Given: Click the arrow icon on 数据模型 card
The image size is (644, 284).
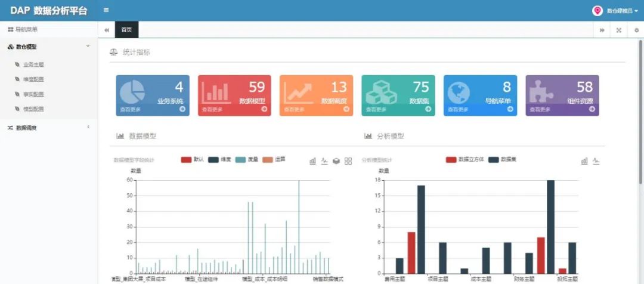Looking at the screenshot, I should pos(264,109).
